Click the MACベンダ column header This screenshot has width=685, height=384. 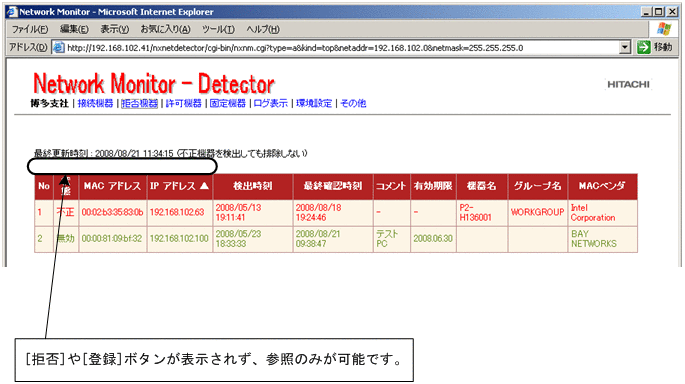coord(602,186)
